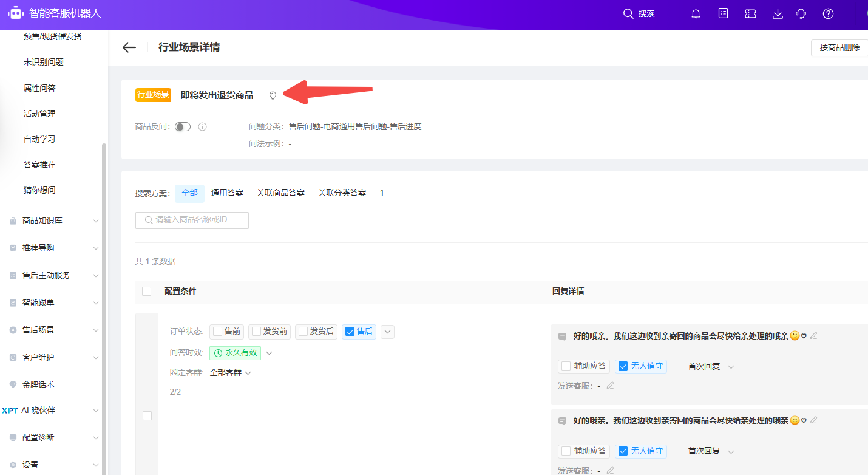868x475 pixels.
Task: Switch to 关联分类答案 tab
Action: coord(342,193)
